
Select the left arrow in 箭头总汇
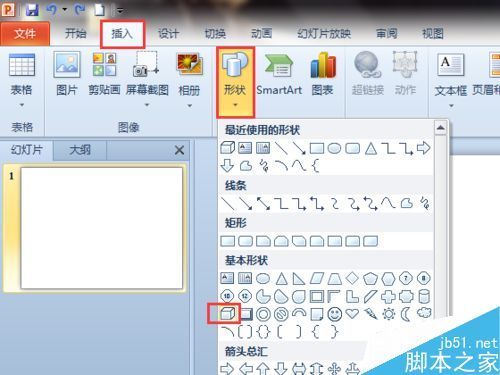click(246, 368)
